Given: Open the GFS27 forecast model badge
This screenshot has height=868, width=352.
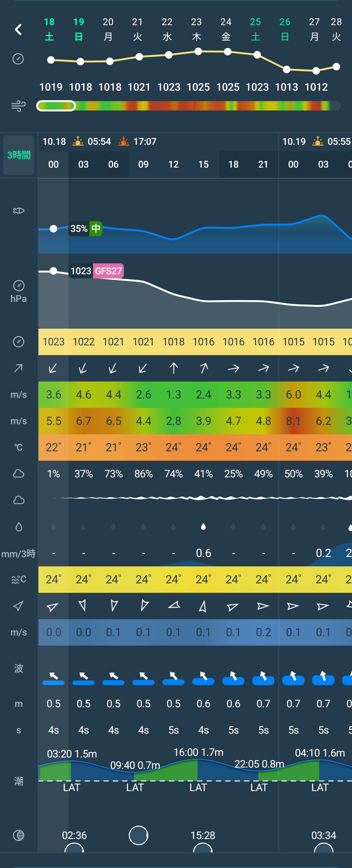Looking at the screenshot, I should [108, 271].
